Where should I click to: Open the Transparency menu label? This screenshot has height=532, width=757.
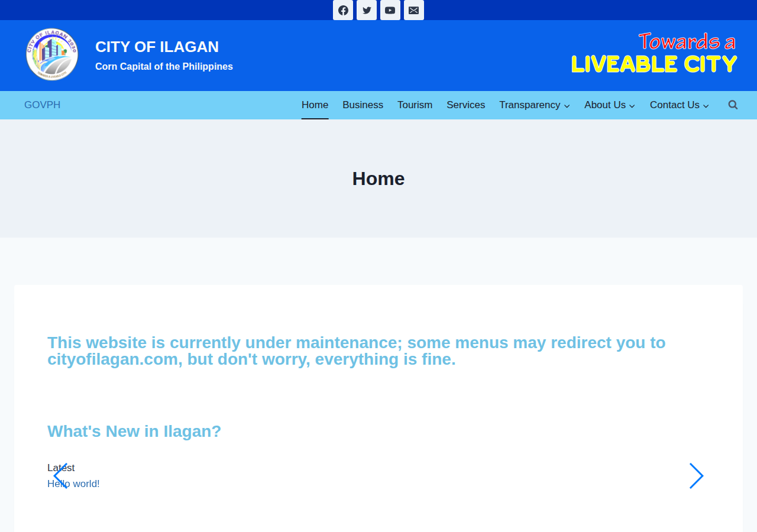point(530,105)
